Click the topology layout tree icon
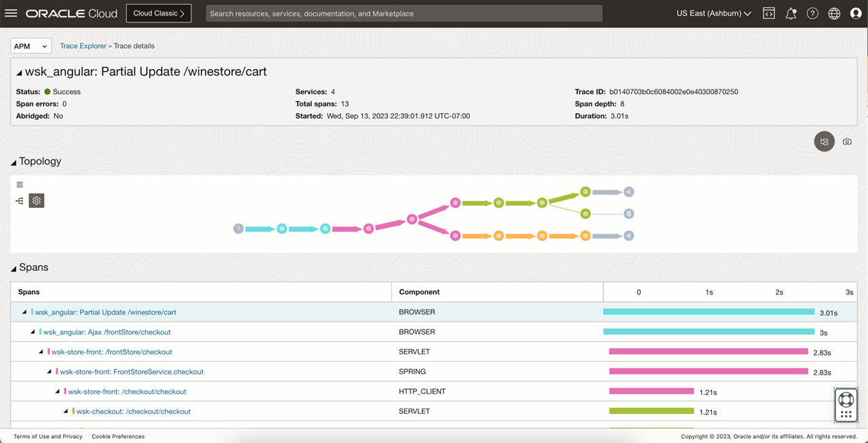Image resolution: width=868 pixels, height=443 pixels. point(20,201)
